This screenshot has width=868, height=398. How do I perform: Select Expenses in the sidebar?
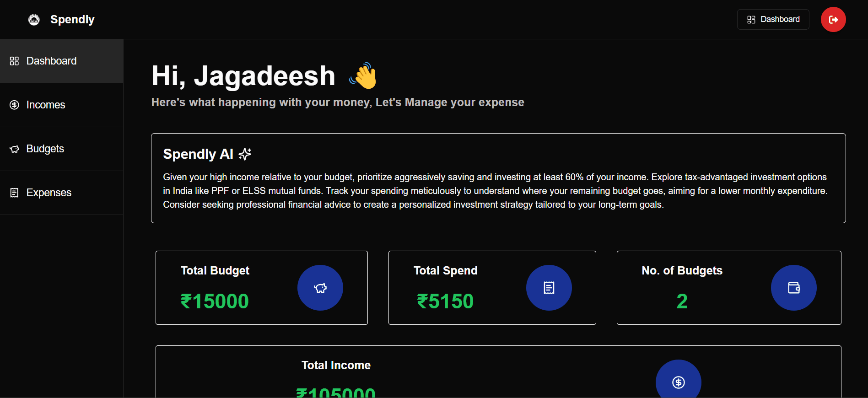[x=62, y=193]
